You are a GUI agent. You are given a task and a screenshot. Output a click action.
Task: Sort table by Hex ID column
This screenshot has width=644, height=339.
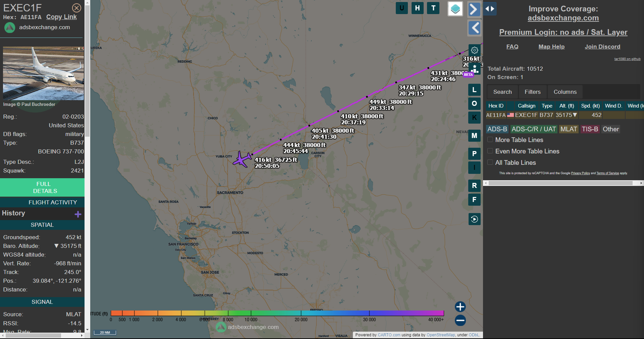pos(496,106)
